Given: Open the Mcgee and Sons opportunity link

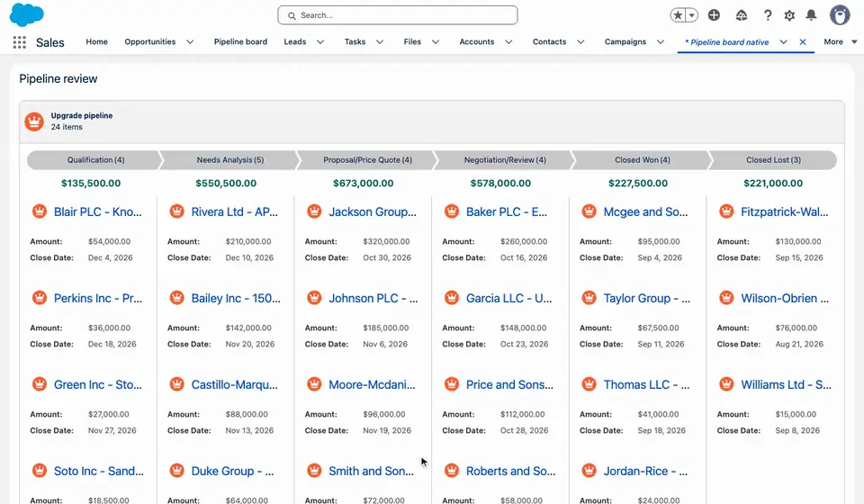Looking at the screenshot, I should click(x=645, y=212).
